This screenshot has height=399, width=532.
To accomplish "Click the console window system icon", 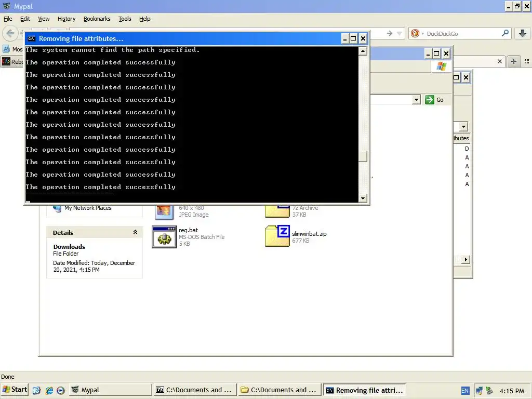I will click(32, 38).
